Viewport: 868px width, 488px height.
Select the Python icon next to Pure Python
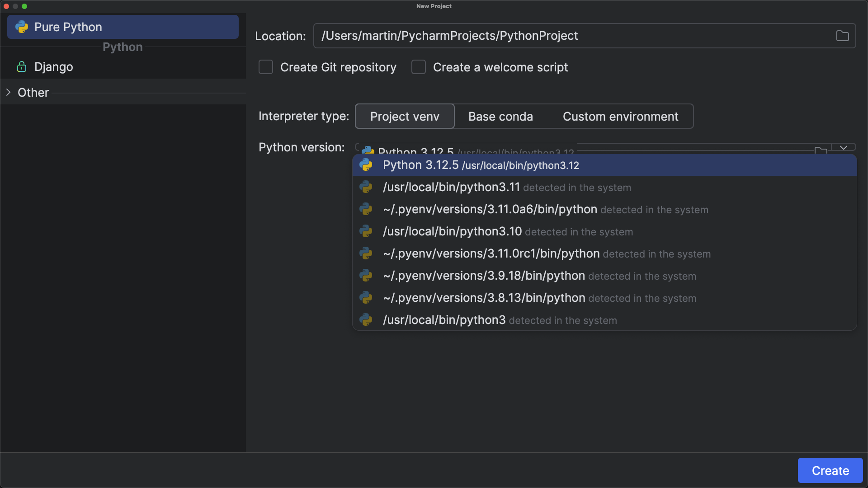coord(22,27)
